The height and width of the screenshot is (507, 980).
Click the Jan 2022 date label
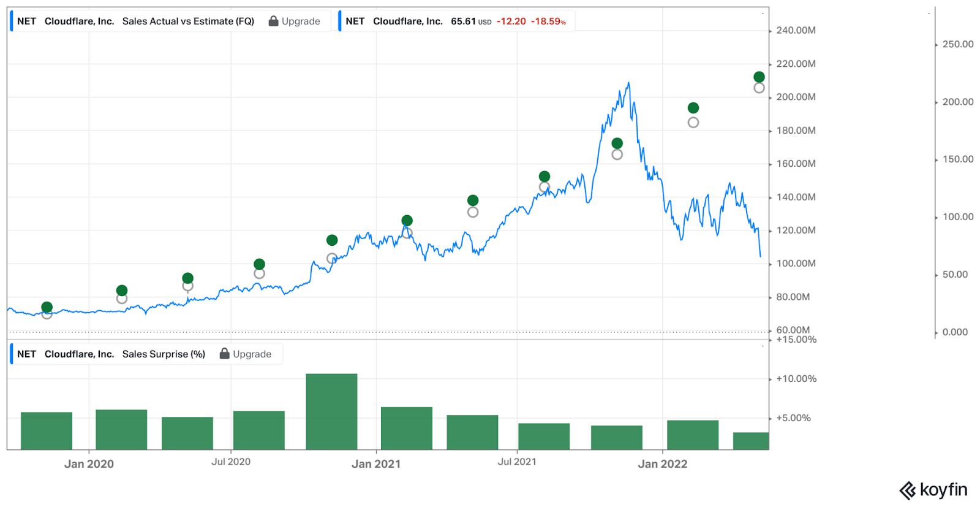coord(663,464)
